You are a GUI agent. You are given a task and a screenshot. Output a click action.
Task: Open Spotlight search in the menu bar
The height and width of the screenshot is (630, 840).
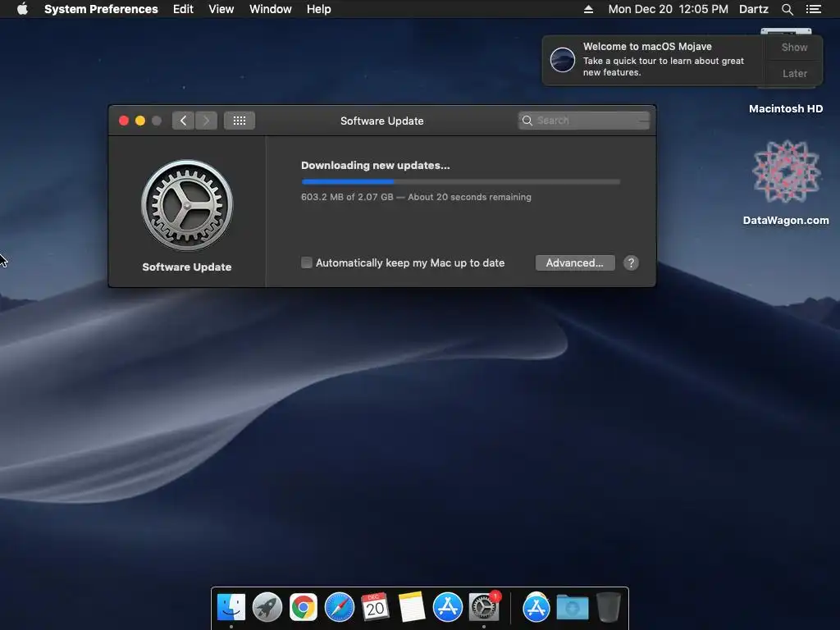[x=787, y=9]
